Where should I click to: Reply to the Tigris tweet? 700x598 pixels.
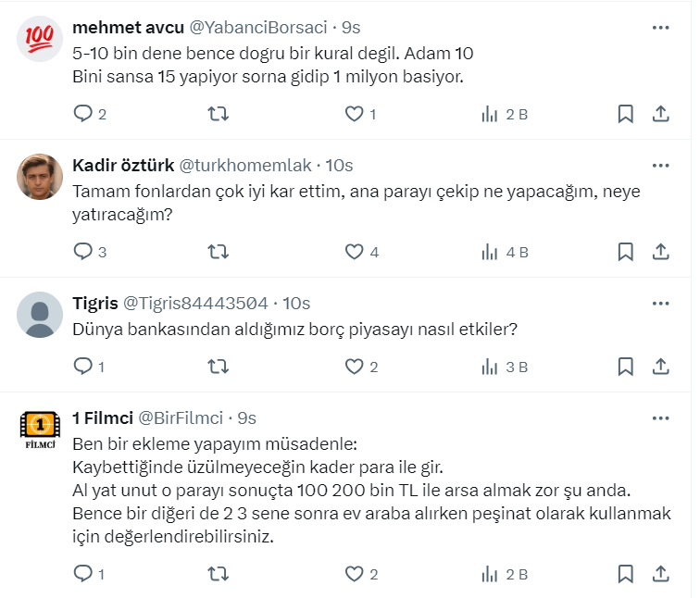pos(83,367)
